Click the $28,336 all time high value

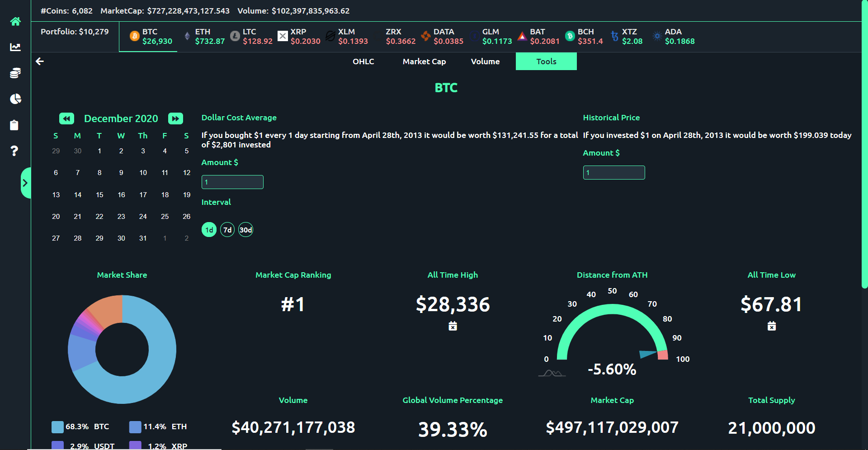pyautogui.click(x=453, y=304)
